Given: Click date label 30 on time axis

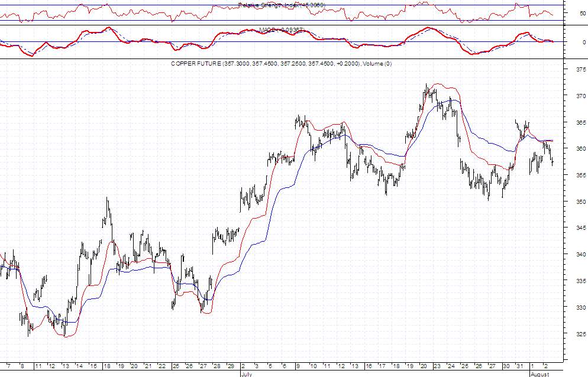Looking at the screenshot, I should 506,366.
